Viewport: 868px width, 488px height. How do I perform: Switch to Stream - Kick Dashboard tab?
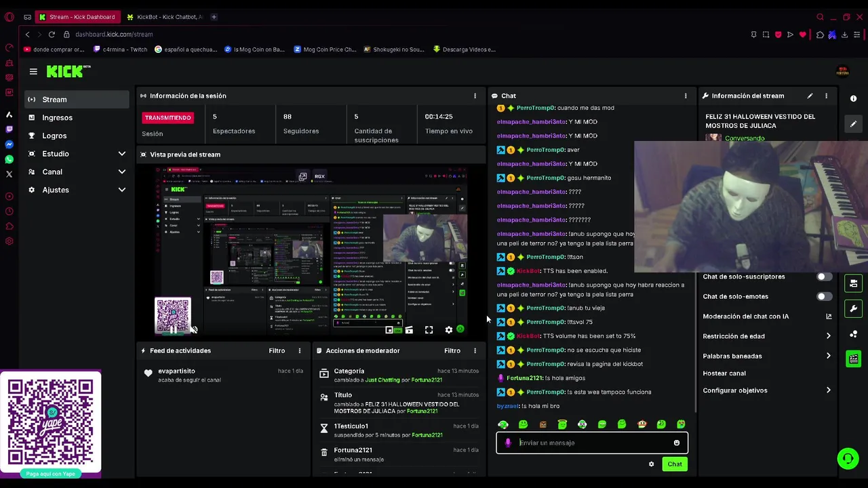tap(77, 17)
